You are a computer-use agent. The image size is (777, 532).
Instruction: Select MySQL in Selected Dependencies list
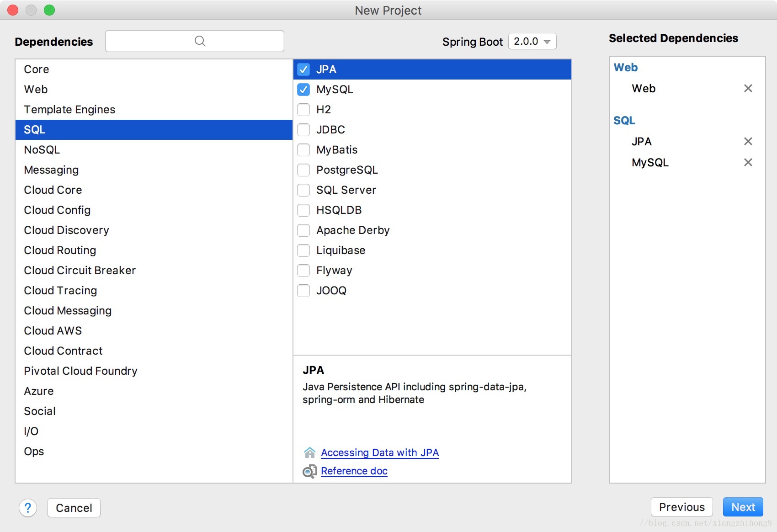pyautogui.click(x=650, y=162)
